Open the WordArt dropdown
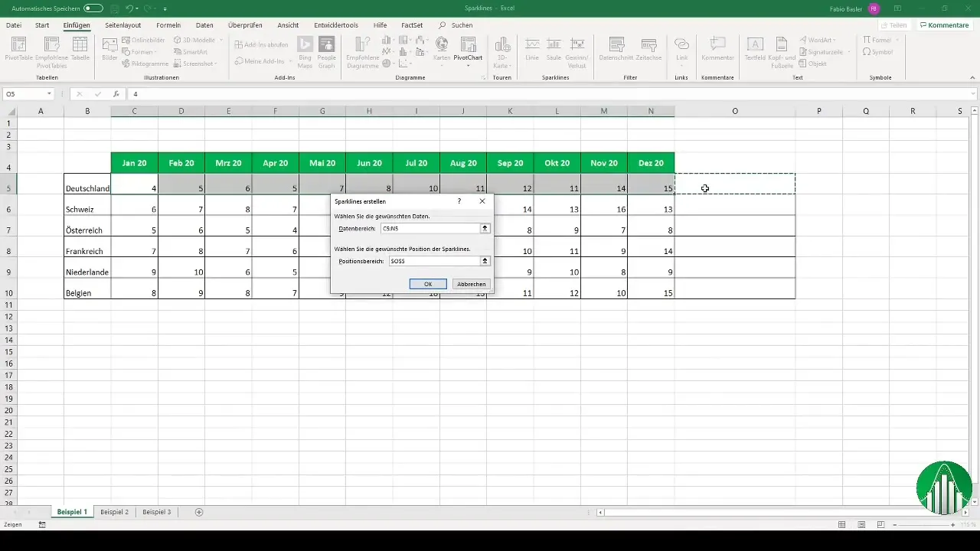 point(835,40)
